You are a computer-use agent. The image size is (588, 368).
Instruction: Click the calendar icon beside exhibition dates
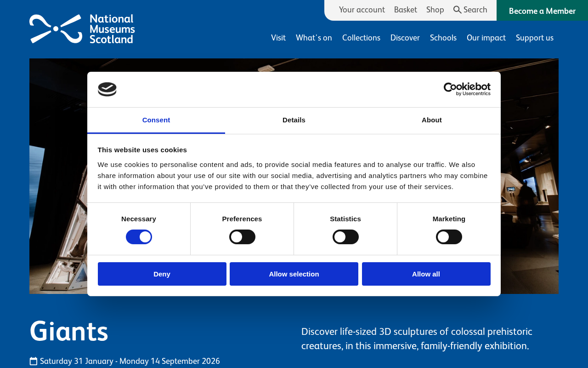34,361
